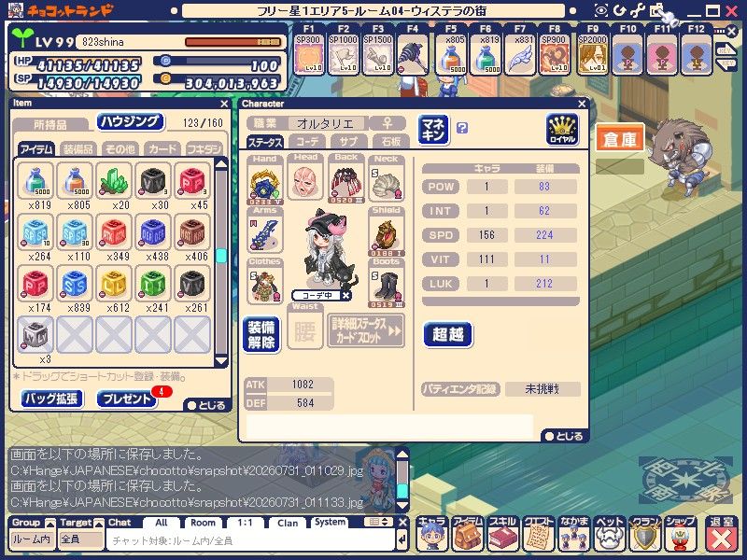
Task: Click the マネキン button
Action: (x=433, y=130)
